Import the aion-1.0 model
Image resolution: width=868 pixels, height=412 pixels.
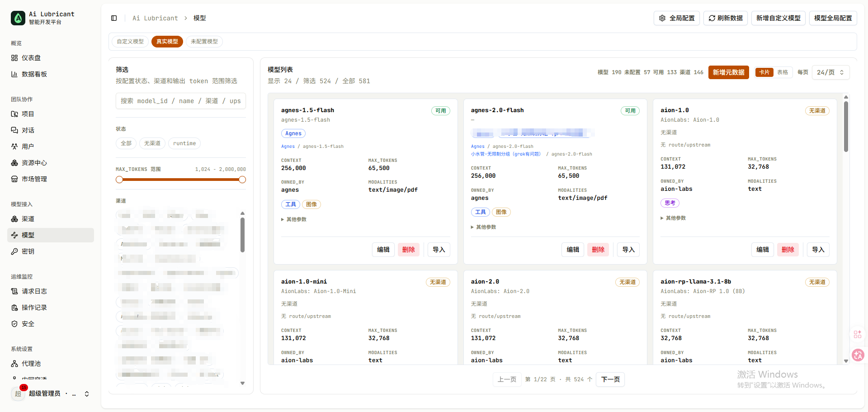[818, 250]
